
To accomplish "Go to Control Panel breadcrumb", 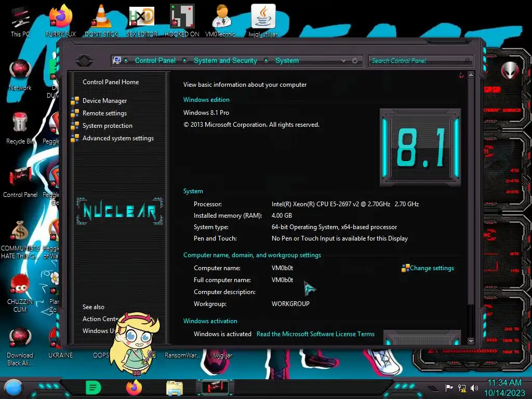I will coord(155,60).
